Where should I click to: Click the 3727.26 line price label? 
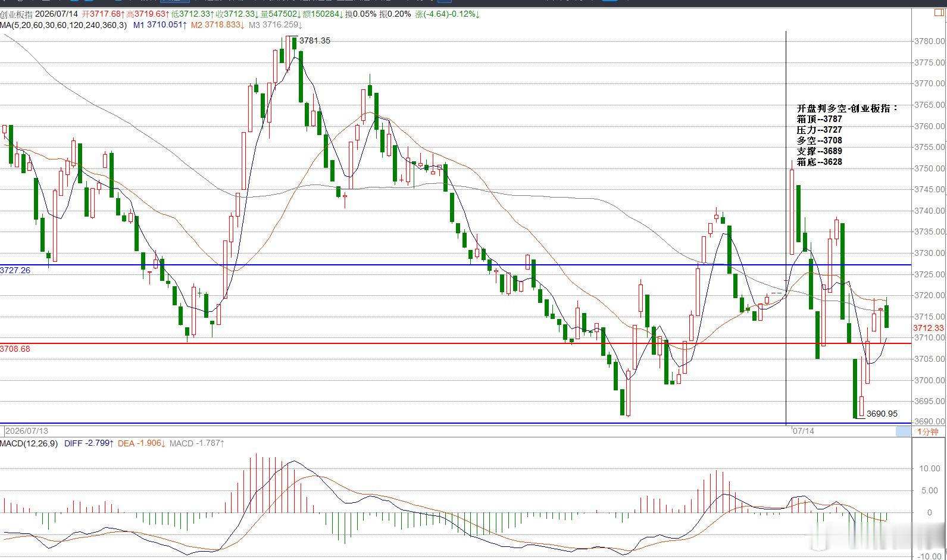tap(15, 270)
